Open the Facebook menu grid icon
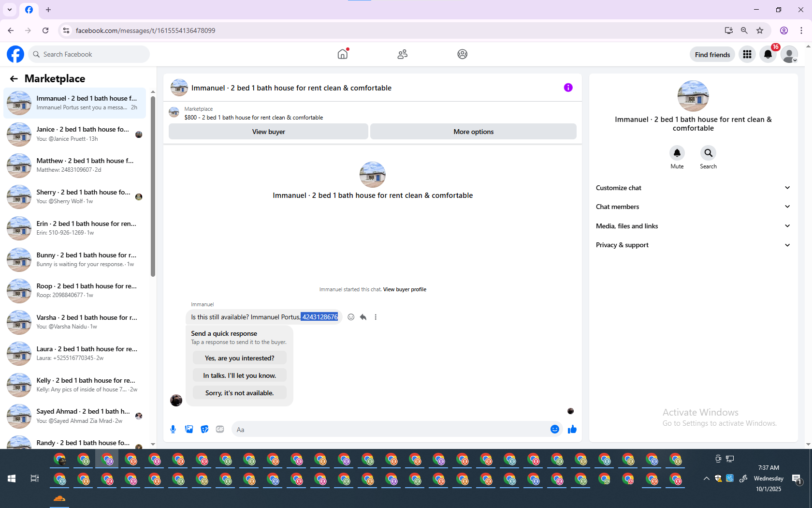 tap(747, 55)
